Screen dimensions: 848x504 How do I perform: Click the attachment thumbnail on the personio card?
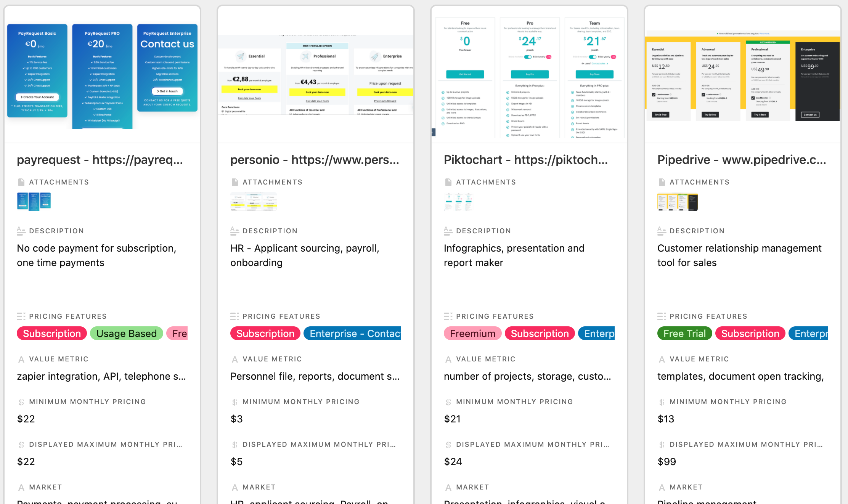254,202
